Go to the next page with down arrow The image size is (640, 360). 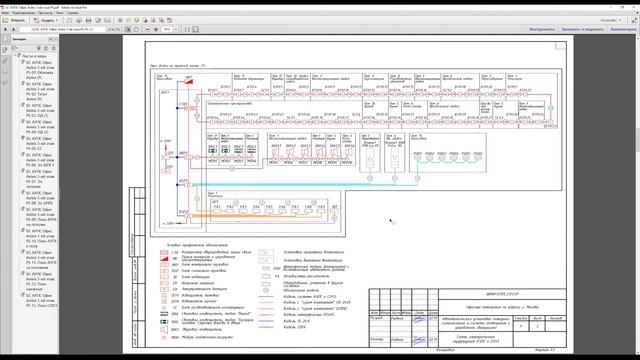[x=13, y=29]
